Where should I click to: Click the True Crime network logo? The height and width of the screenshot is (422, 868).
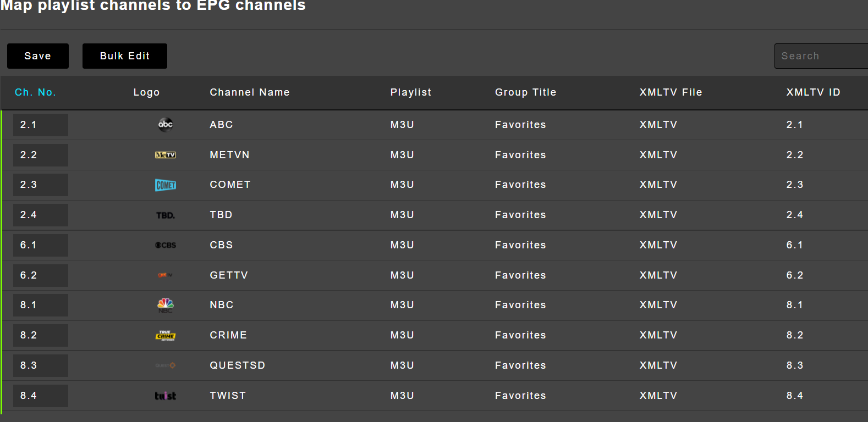tap(166, 335)
